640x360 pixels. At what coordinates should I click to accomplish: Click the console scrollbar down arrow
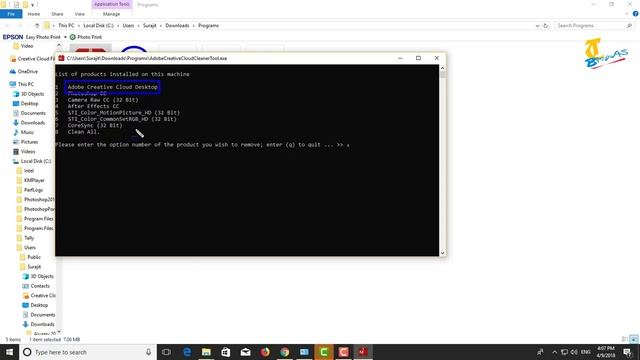pos(442,253)
